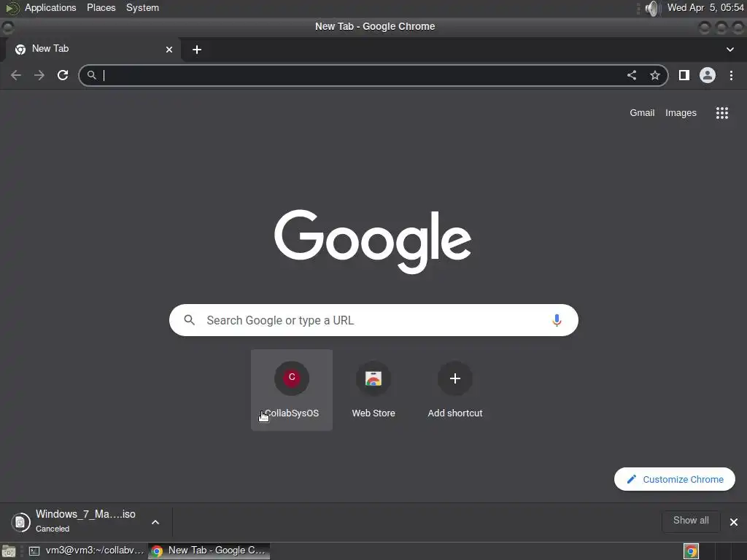Viewport: 747px width, 560px height.
Task: Select the New Tab tab
Action: click(93, 49)
